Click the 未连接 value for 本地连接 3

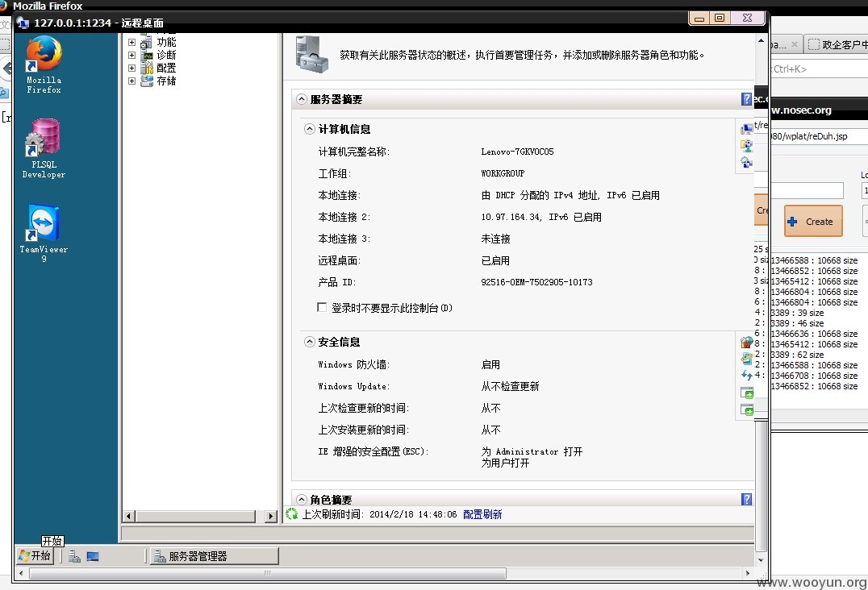tap(495, 239)
